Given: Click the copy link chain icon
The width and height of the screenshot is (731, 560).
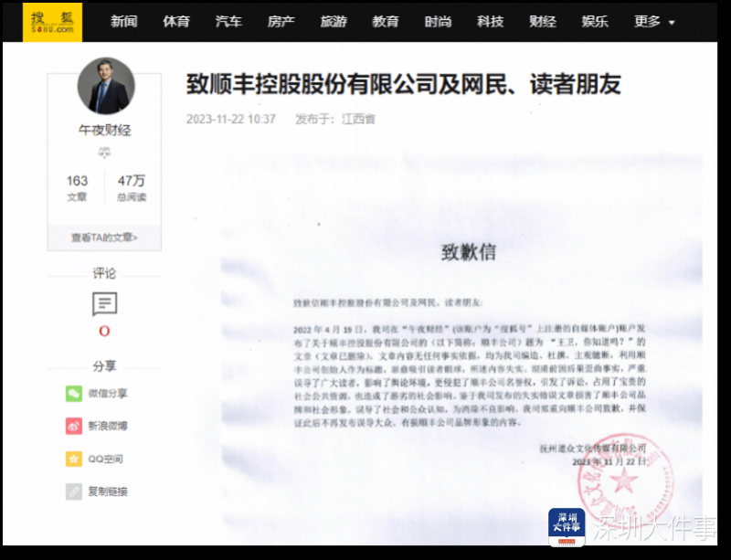Looking at the screenshot, I should 74,491.
